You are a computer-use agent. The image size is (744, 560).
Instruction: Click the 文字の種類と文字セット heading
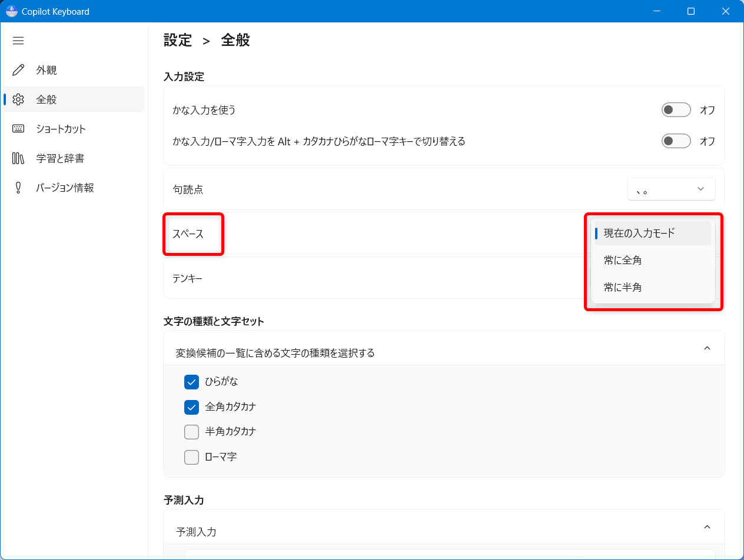pos(214,321)
